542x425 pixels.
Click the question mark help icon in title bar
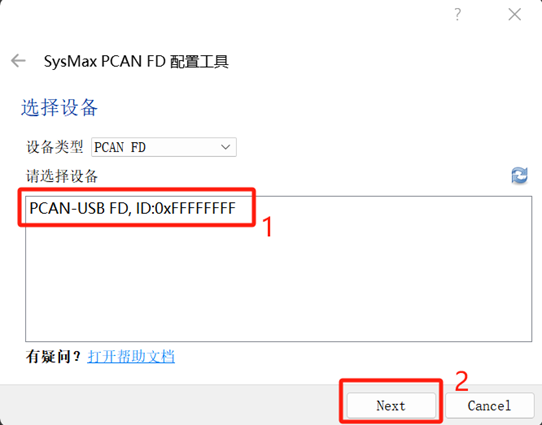(458, 15)
